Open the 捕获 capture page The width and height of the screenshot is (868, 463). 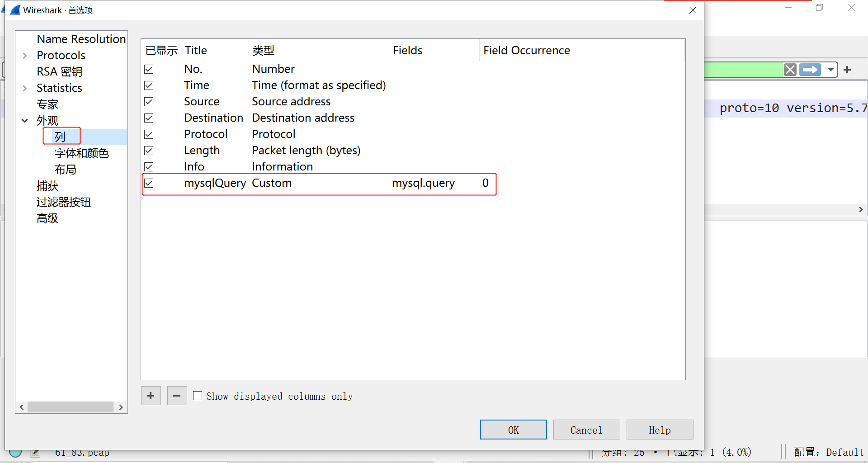click(x=47, y=186)
